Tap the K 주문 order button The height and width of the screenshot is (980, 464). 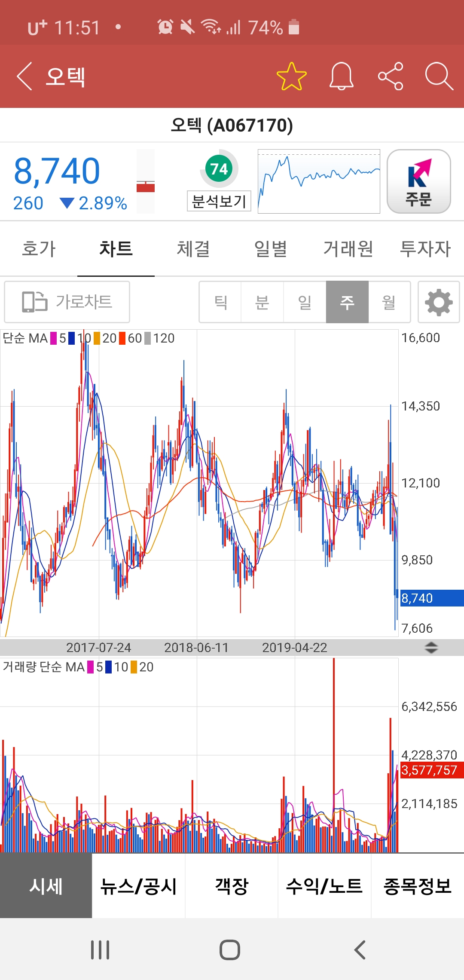coord(419,181)
